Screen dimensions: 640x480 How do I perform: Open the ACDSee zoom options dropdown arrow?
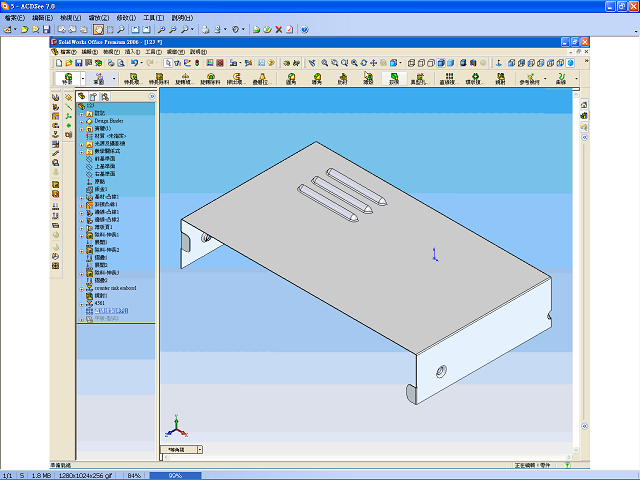pyautogui.click(x=192, y=29)
